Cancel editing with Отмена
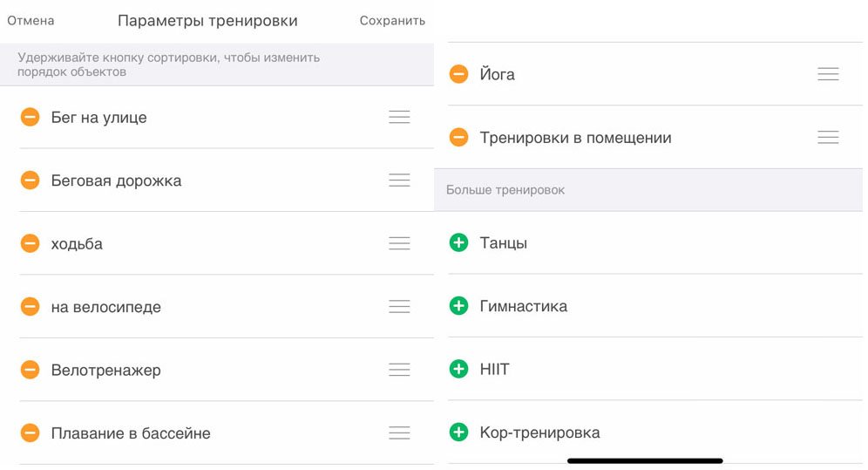 point(31,20)
